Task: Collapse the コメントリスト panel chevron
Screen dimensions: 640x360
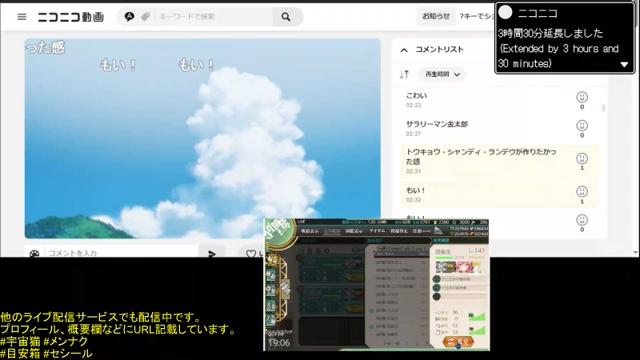Action: [404, 50]
